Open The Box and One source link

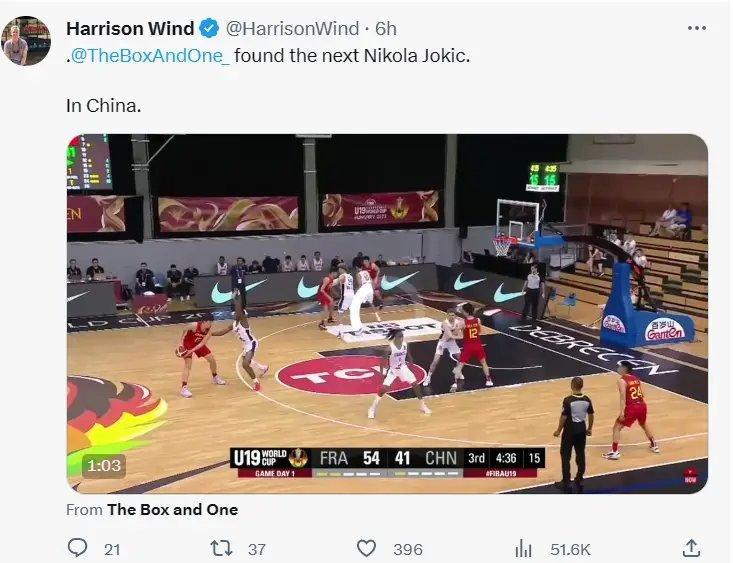click(172, 509)
